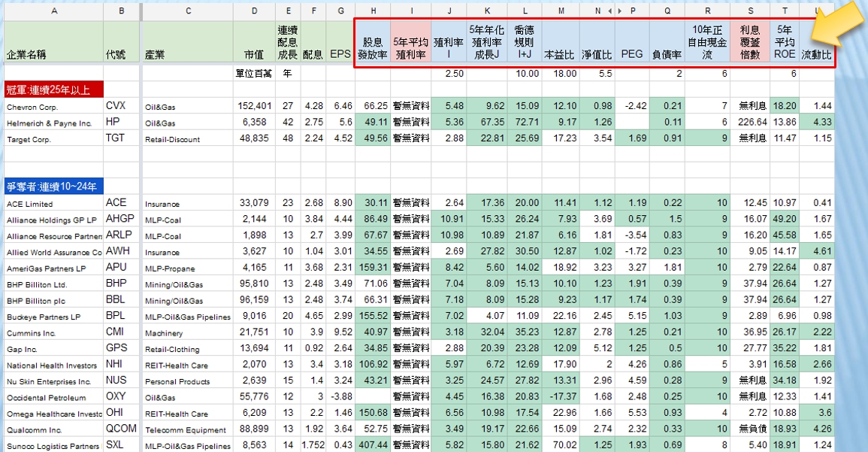Select column A header

point(53,11)
